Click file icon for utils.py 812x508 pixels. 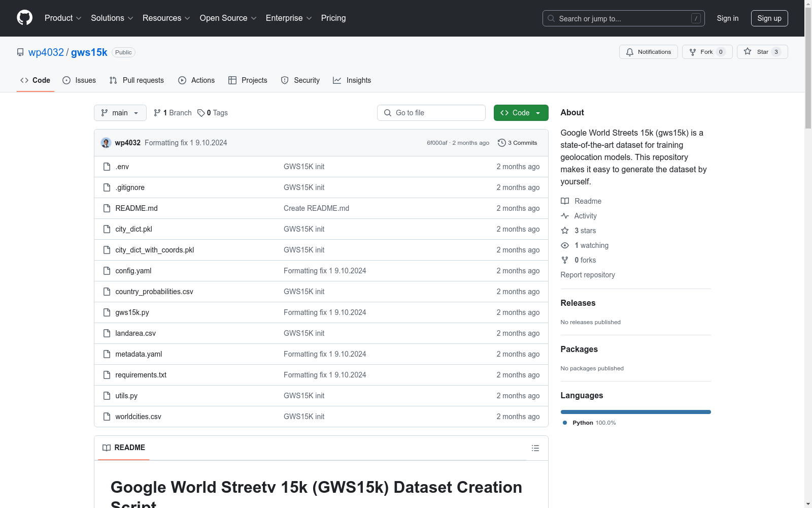pos(107,396)
